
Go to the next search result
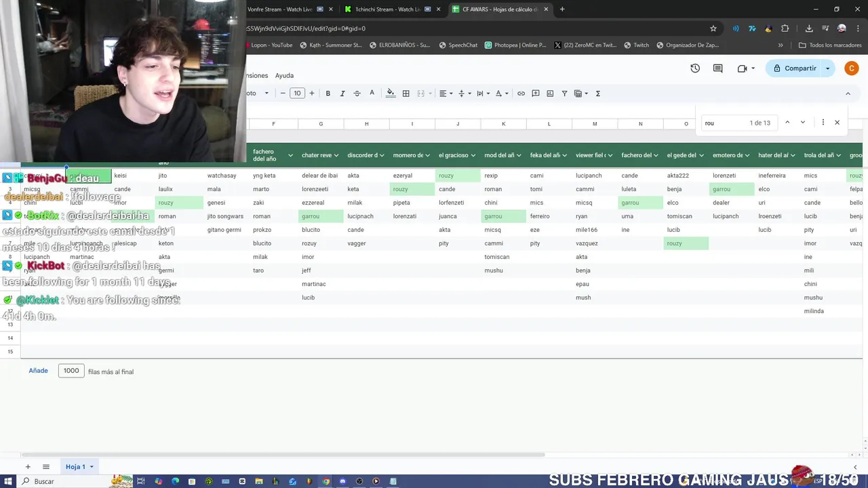[x=803, y=123]
